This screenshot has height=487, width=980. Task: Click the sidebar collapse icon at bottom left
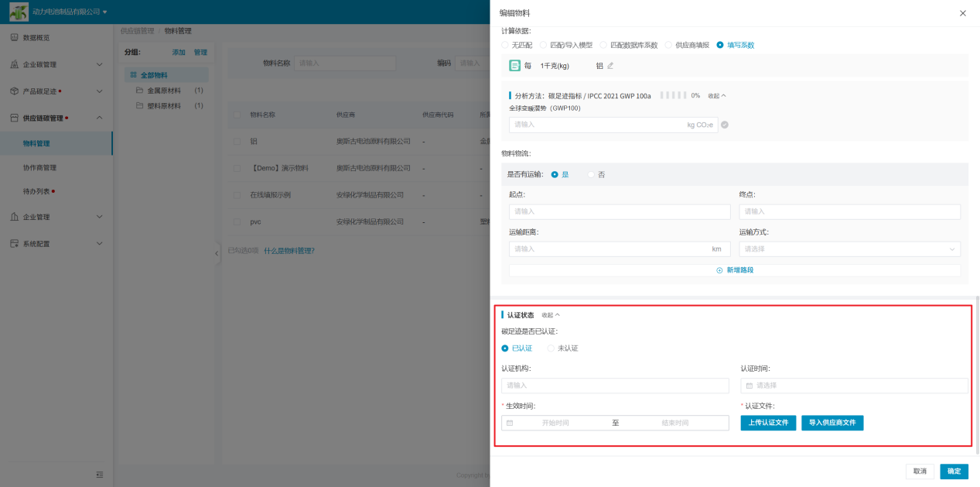(x=99, y=475)
